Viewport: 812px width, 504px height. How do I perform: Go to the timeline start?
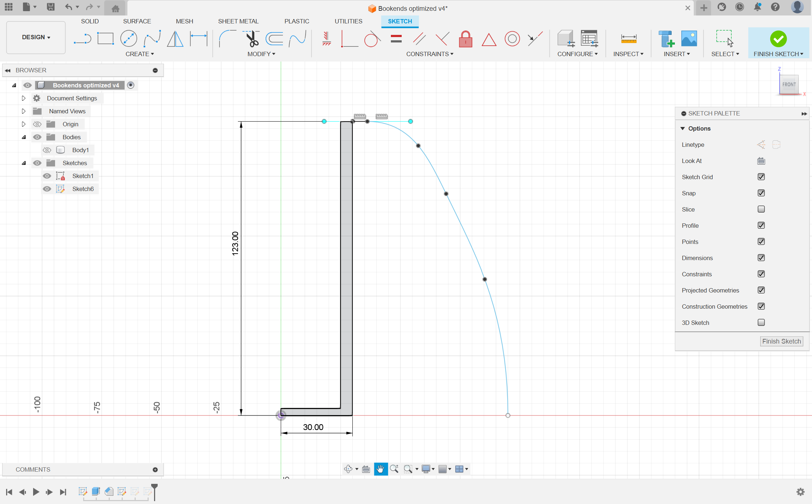[9, 492]
